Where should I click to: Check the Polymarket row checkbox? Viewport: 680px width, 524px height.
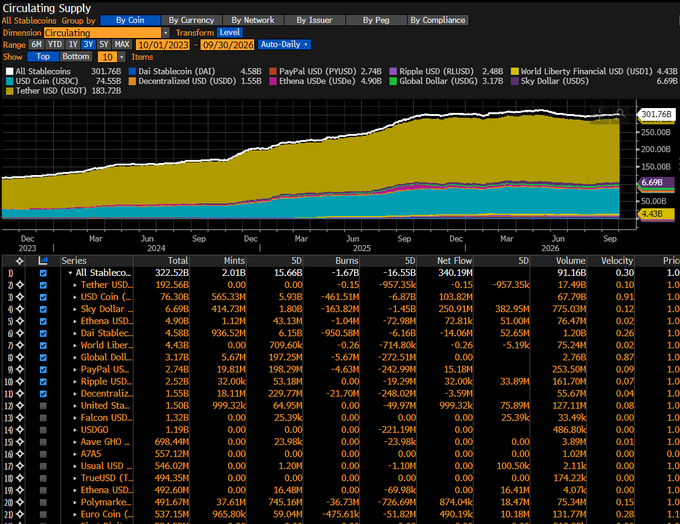click(x=43, y=502)
